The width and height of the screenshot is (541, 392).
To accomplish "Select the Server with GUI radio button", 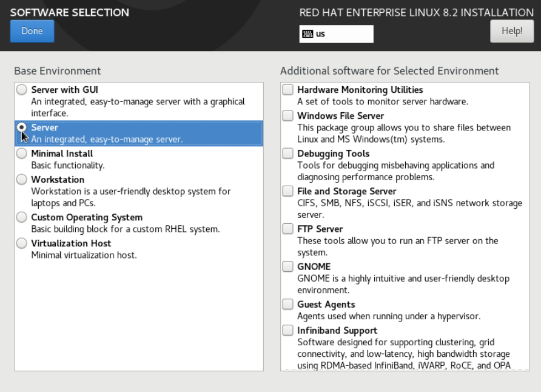I will (22, 90).
